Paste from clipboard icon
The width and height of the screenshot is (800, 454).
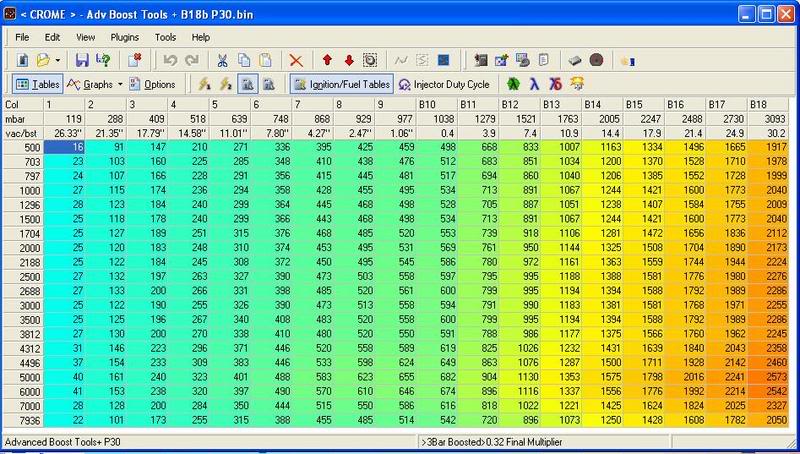point(265,60)
